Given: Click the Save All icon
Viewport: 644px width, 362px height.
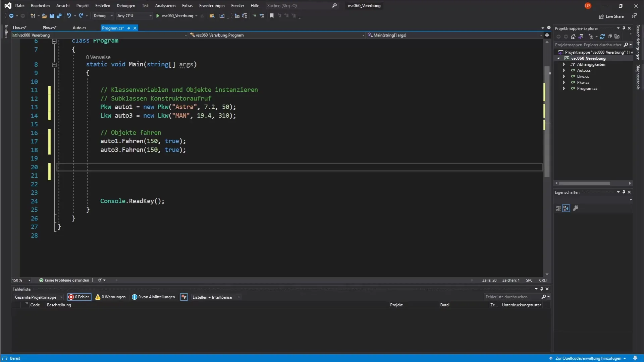Looking at the screenshot, I should [x=59, y=16].
